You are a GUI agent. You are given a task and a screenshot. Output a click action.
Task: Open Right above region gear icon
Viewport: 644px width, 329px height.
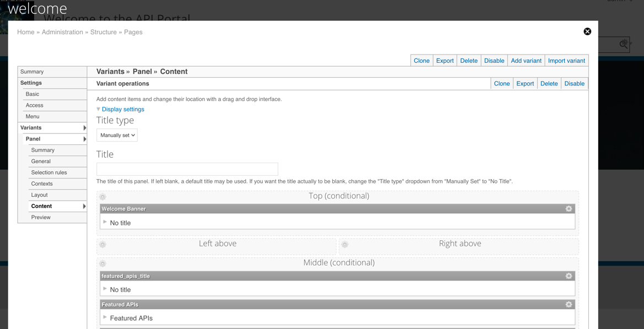coord(345,244)
